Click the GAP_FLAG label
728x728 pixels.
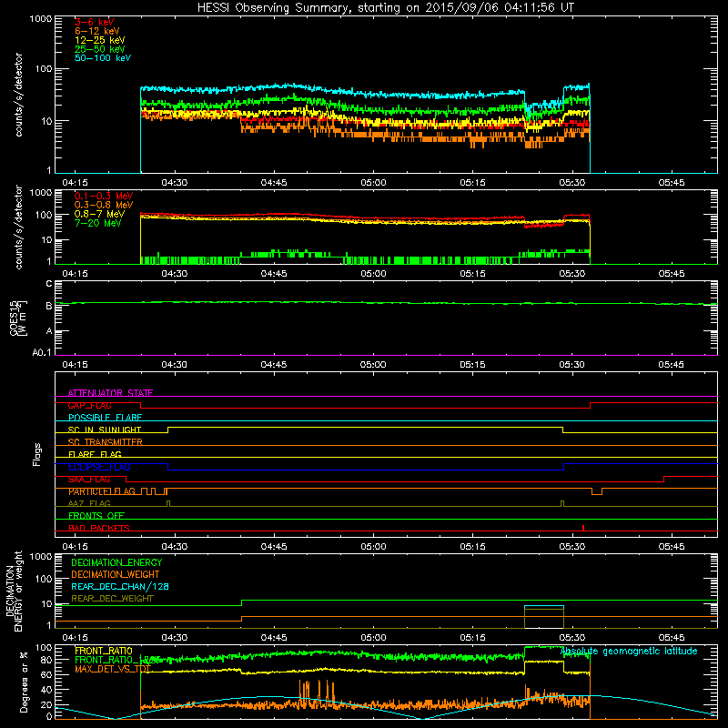[89, 405]
